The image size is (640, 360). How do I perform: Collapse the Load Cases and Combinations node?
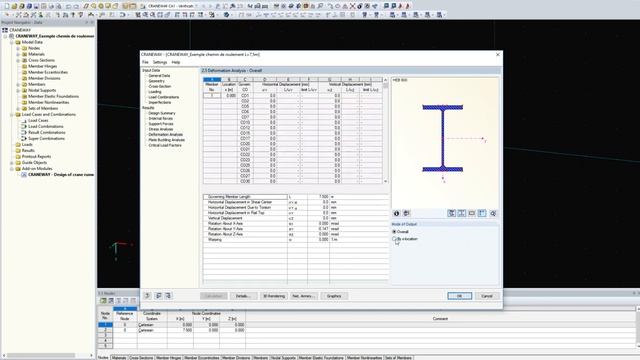click(x=12, y=114)
